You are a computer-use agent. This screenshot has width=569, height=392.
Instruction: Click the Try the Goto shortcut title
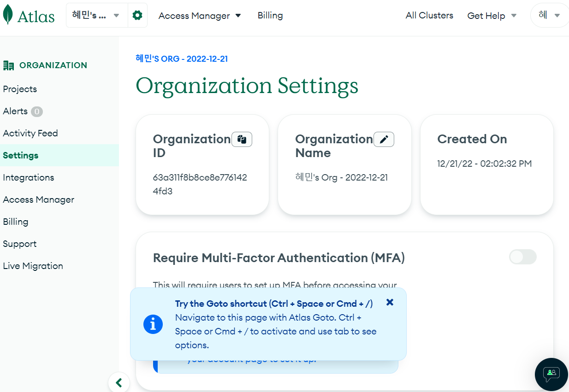pyautogui.click(x=274, y=304)
